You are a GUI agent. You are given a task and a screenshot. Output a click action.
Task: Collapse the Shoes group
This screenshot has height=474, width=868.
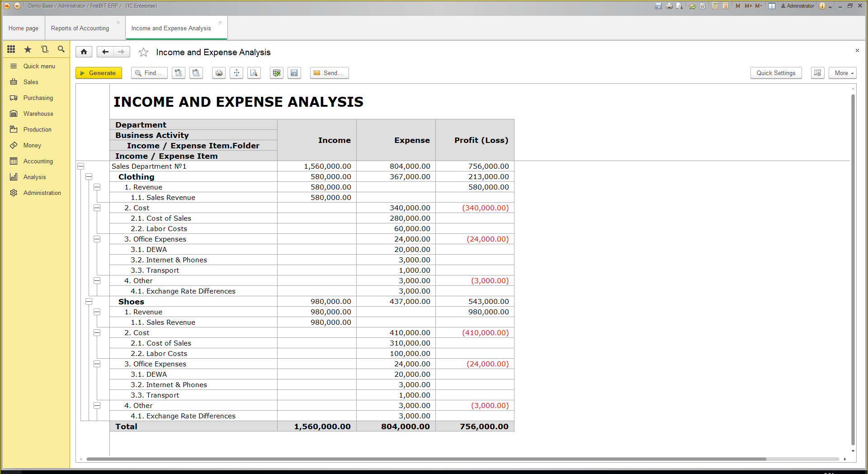89,302
